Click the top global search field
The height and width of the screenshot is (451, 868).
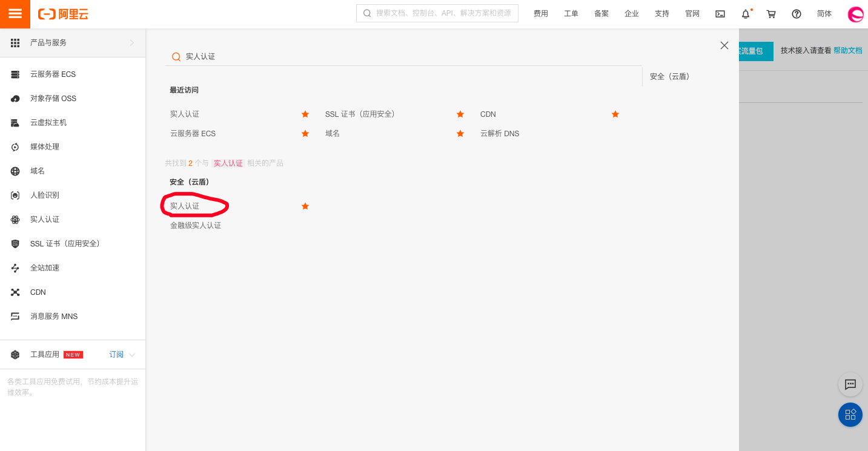[437, 13]
